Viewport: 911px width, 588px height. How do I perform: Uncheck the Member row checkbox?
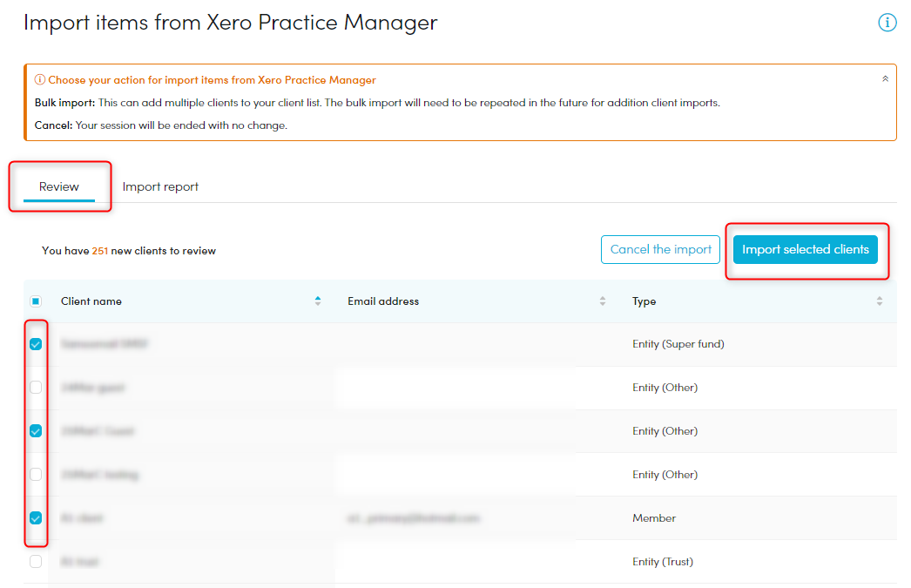coord(36,517)
